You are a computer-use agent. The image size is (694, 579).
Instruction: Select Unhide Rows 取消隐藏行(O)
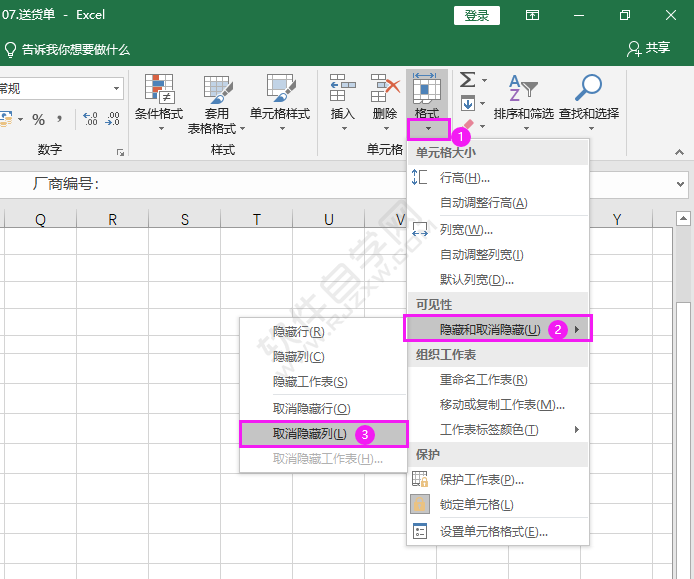click(324, 409)
